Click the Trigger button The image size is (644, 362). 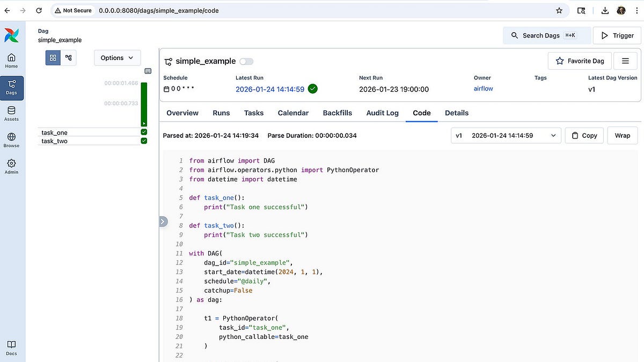[617, 35]
